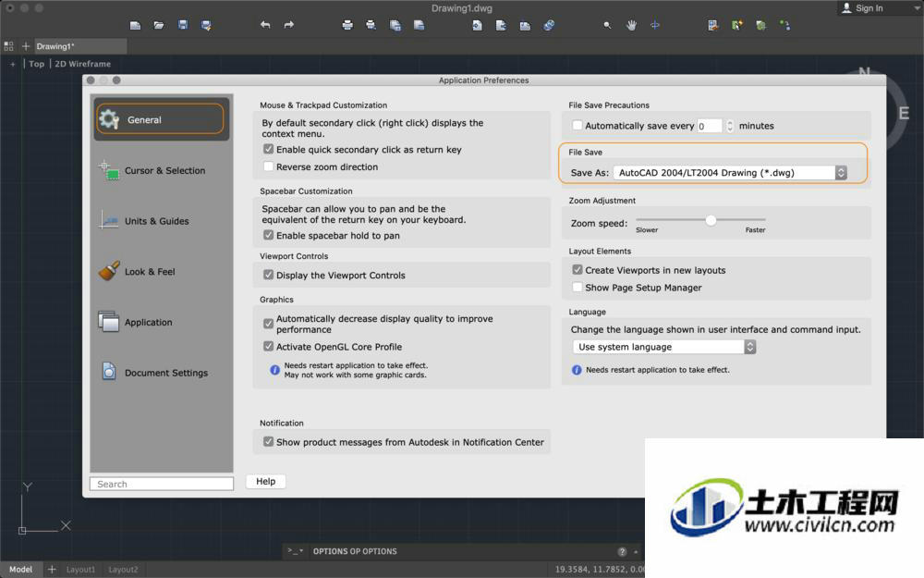Click the Print plot icon

coord(347,25)
